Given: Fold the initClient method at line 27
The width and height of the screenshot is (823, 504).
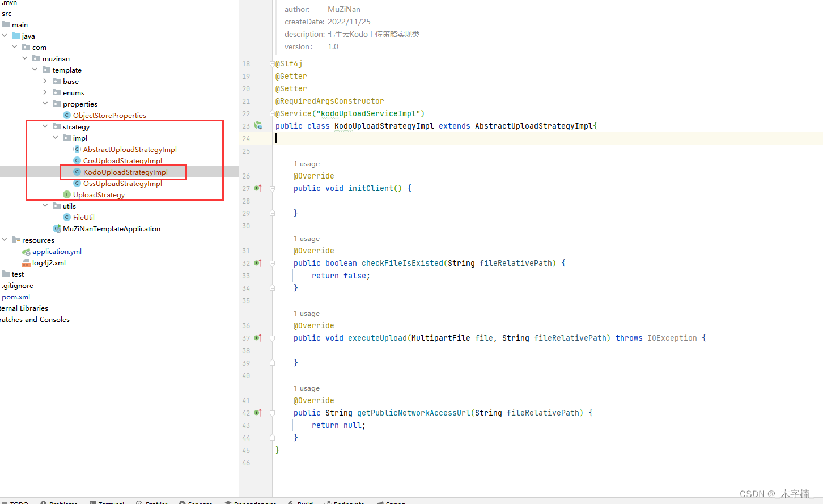Looking at the screenshot, I should pos(272,188).
